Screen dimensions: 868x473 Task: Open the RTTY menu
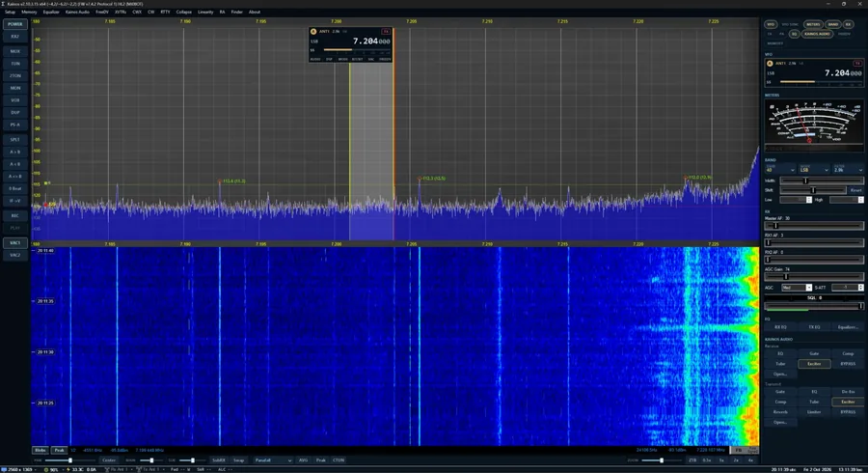point(165,12)
